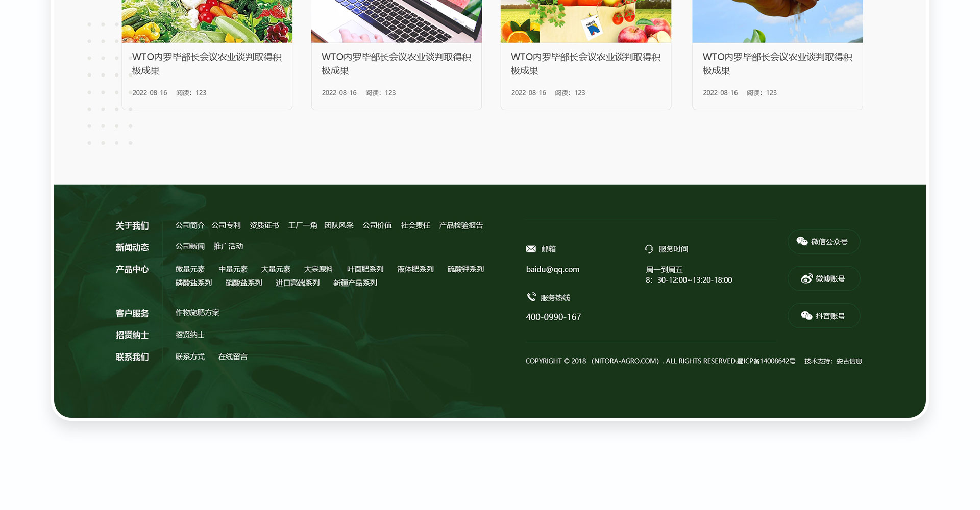The height and width of the screenshot is (510, 980).
Task: Click the envelope icon next to 邮箱
Action: click(531, 249)
